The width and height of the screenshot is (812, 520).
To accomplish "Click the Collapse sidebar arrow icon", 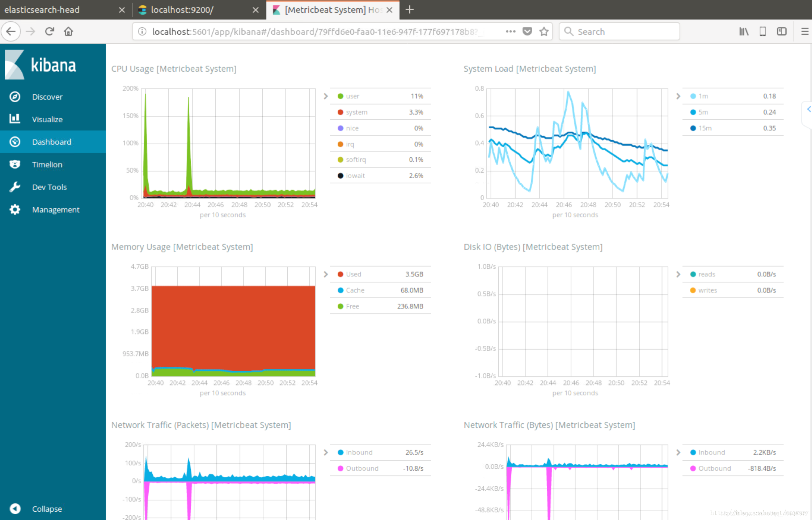I will [x=15, y=508].
